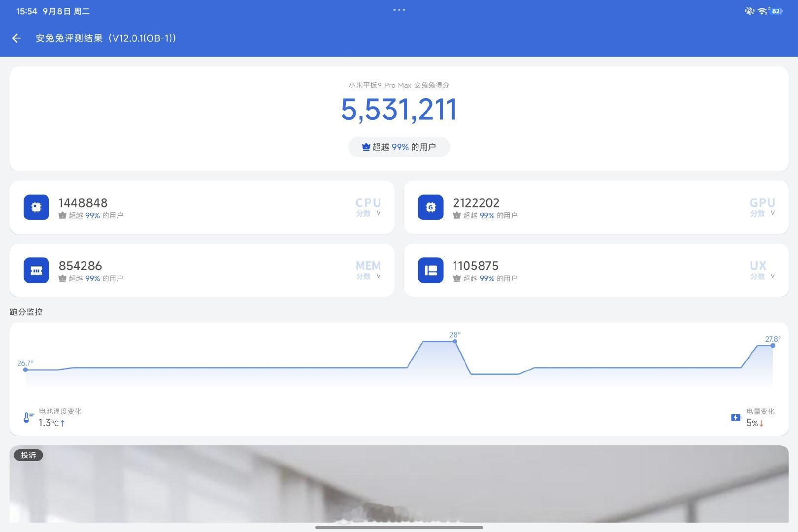The width and height of the screenshot is (798, 532).
Task: Tap the 小米平板9 Pro Max 安兔兔得分 label
Action: click(399, 85)
